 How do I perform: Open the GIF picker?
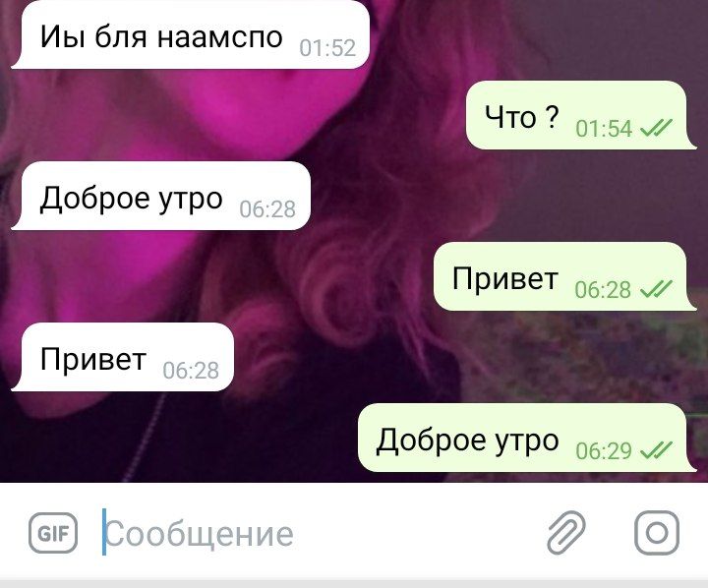pyautogui.click(x=53, y=533)
